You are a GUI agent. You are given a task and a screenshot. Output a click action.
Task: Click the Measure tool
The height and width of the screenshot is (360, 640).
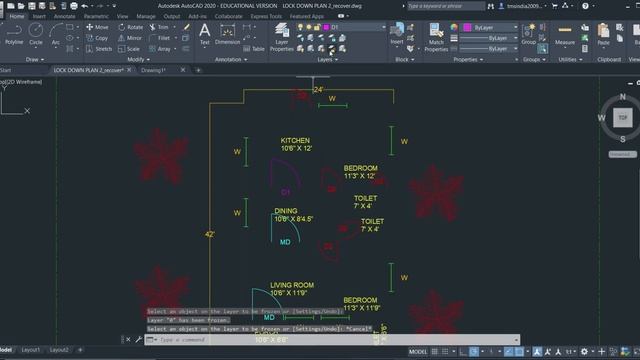tap(565, 34)
